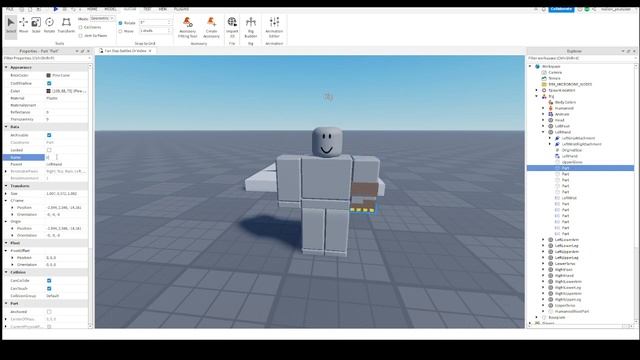The width and height of the screenshot is (640, 360).
Task: Switch to the HOME ribbon tab
Action: tap(92, 9)
